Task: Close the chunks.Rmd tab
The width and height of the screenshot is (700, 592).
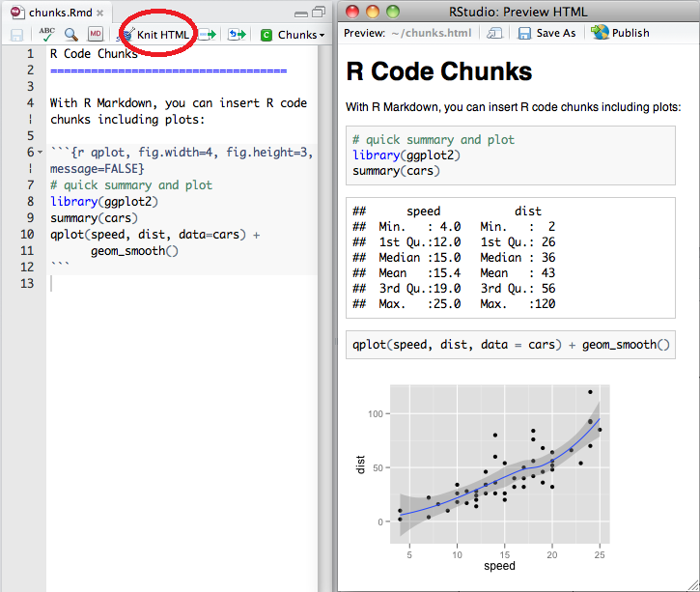Action: tap(99, 13)
